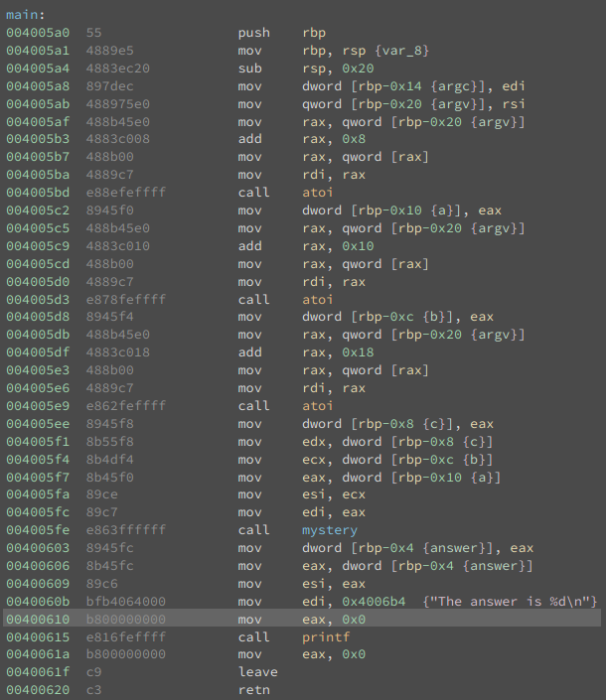Click address 004005e3

coord(38,370)
